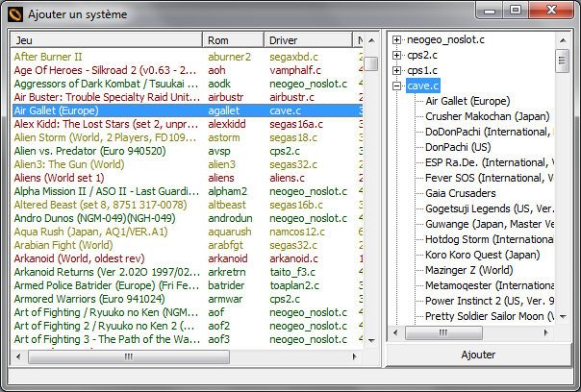Select highlighted Air Gallet (Europe) list row
This screenshot has width=581, height=392.
coord(188,110)
